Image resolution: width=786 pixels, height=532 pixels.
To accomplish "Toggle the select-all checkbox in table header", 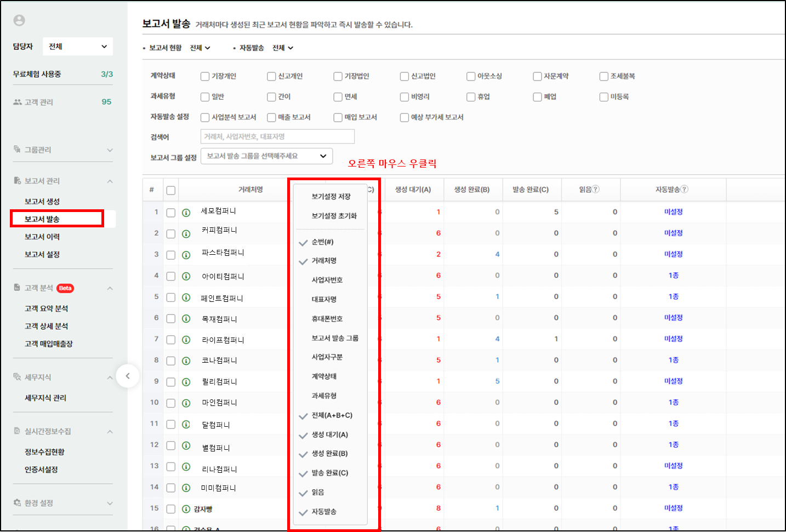I will coord(171,191).
